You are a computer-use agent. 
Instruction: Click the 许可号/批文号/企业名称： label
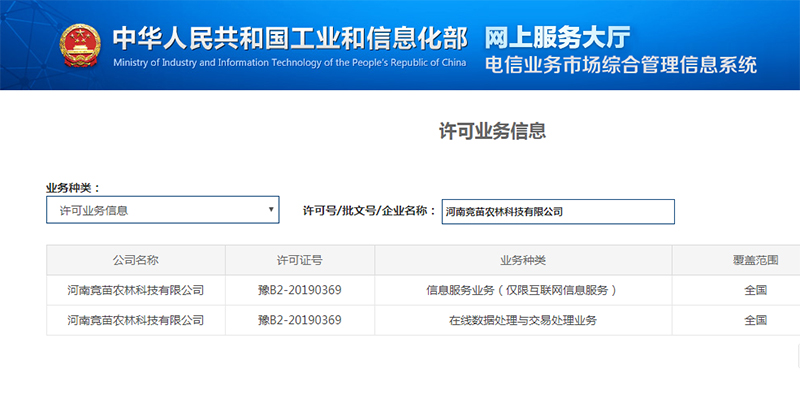click(370, 211)
